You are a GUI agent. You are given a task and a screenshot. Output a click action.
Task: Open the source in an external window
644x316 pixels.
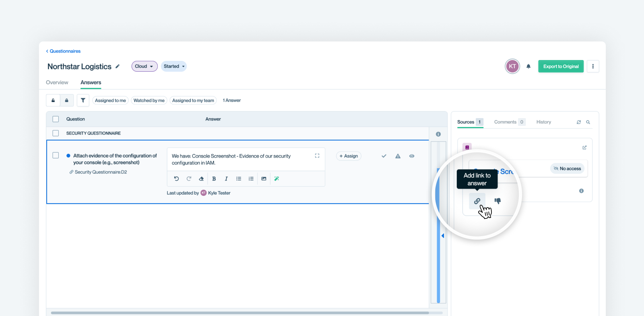point(584,148)
